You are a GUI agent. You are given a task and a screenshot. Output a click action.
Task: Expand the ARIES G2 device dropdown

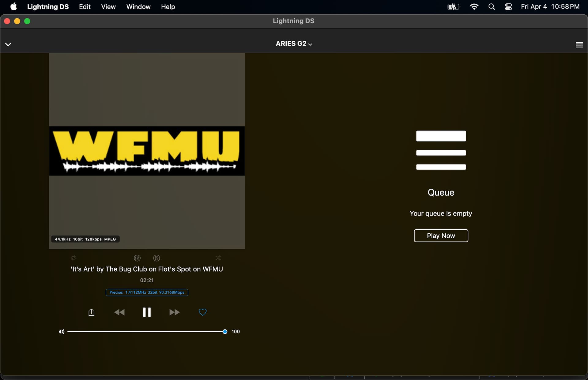pyautogui.click(x=294, y=44)
